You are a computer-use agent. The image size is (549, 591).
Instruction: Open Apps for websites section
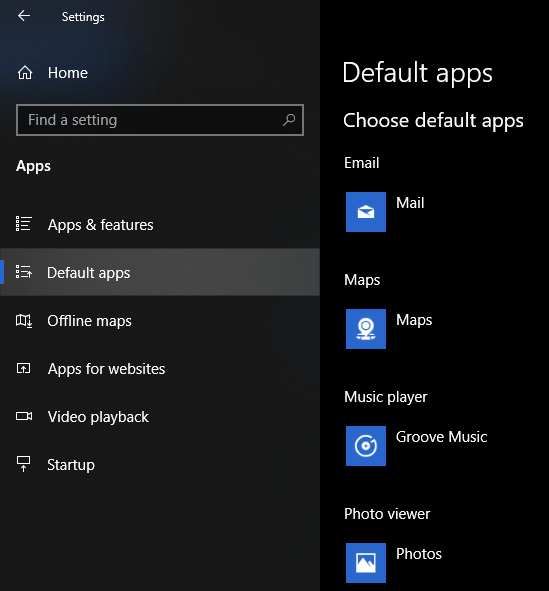click(106, 369)
